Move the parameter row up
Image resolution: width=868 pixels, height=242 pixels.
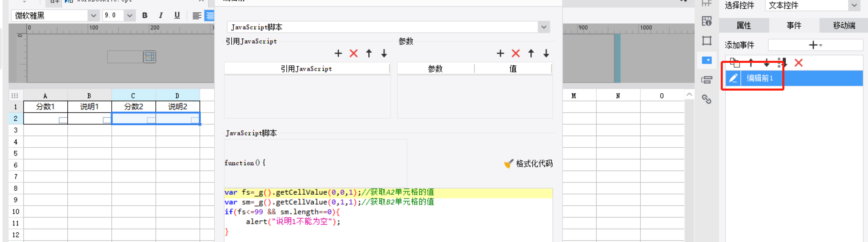click(x=531, y=53)
